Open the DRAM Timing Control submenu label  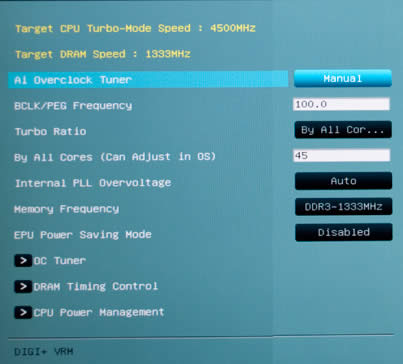tap(96, 286)
